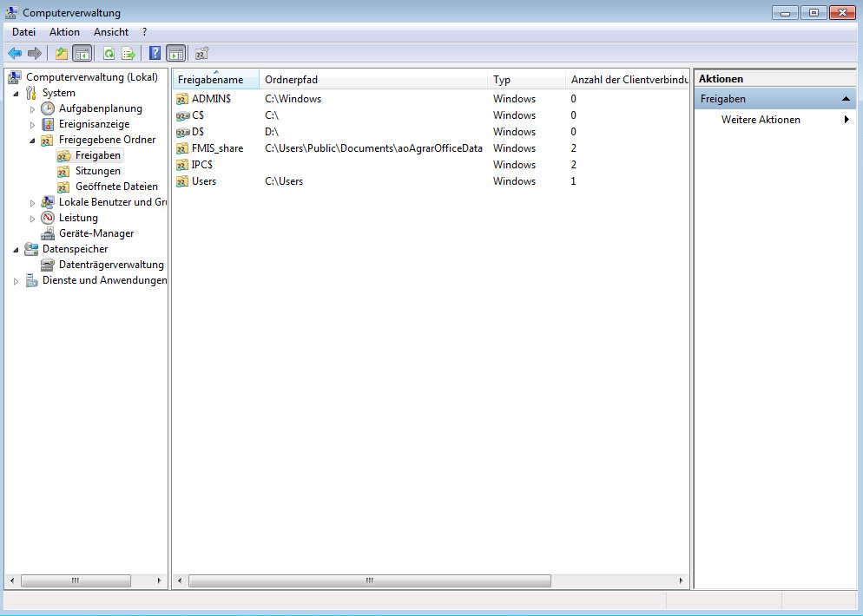
Task: Collapse the Freigaben section in Aktionen
Action: point(847,99)
